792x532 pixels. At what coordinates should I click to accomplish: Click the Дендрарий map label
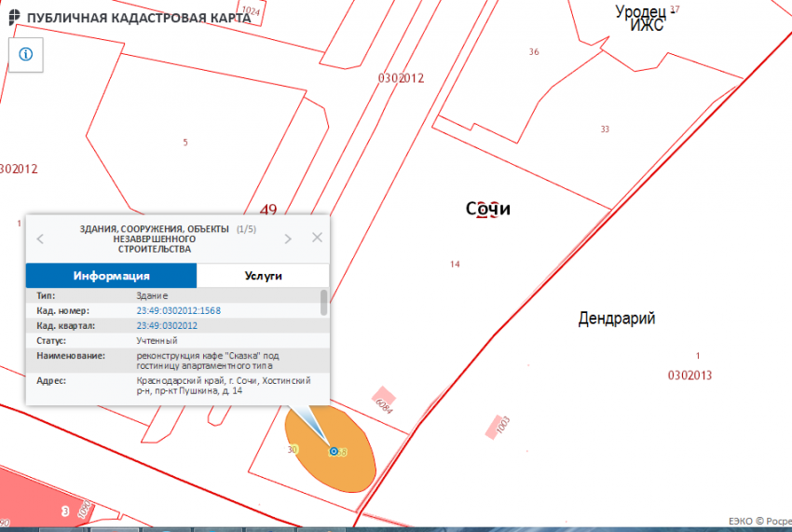click(x=616, y=319)
